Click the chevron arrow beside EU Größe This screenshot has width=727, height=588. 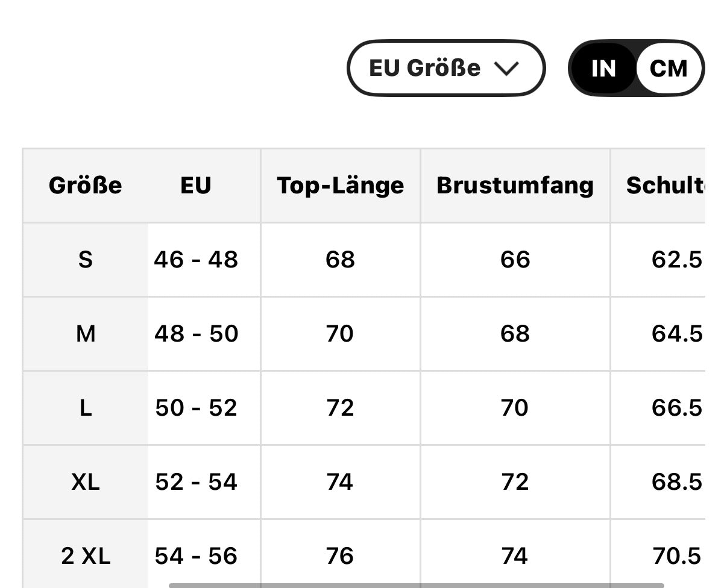506,69
